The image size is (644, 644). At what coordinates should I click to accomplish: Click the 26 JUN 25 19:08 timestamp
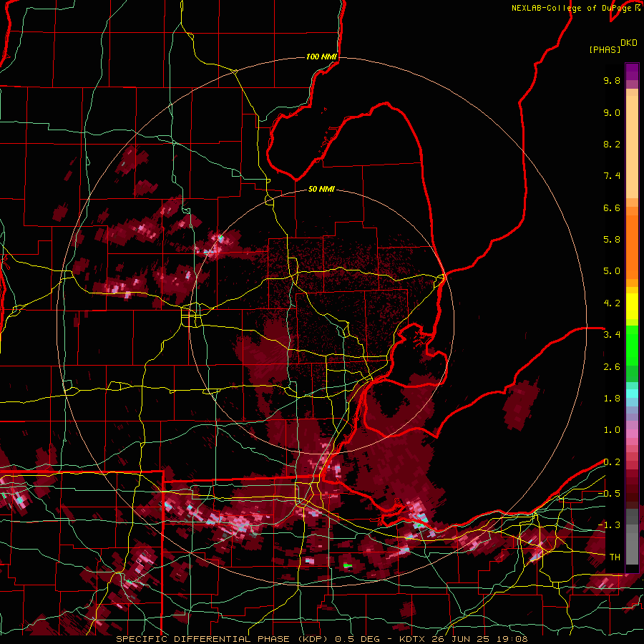point(479,639)
